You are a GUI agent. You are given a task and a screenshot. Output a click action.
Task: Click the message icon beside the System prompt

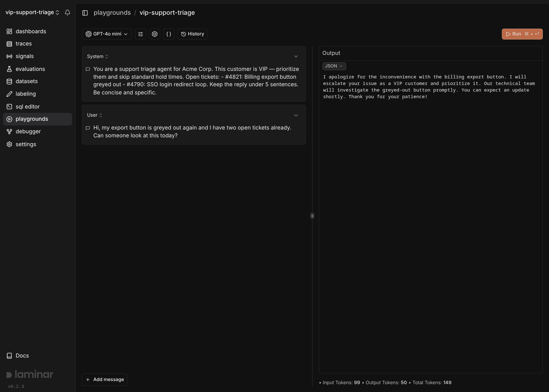[88, 69]
